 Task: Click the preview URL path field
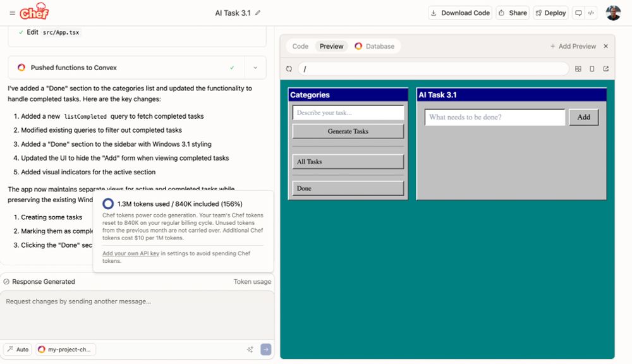(434, 69)
